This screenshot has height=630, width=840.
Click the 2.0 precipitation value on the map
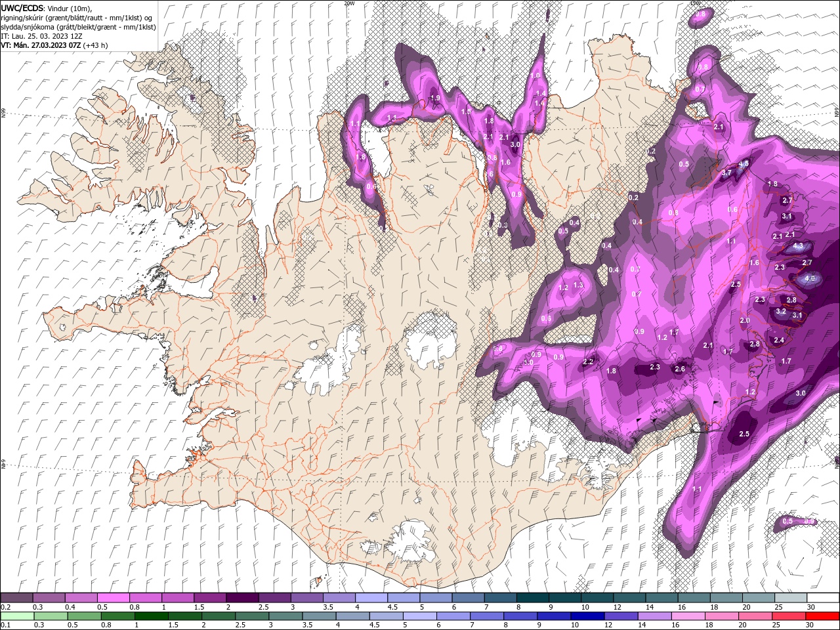[x=745, y=321]
